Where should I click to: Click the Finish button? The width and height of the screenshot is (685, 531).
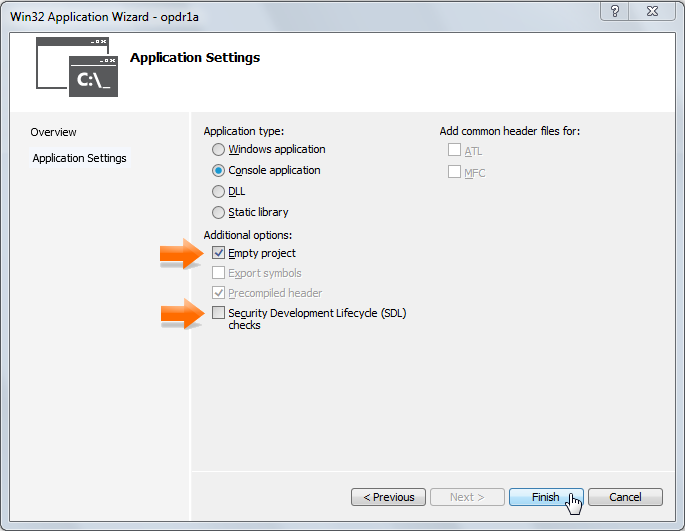click(546, 497)
